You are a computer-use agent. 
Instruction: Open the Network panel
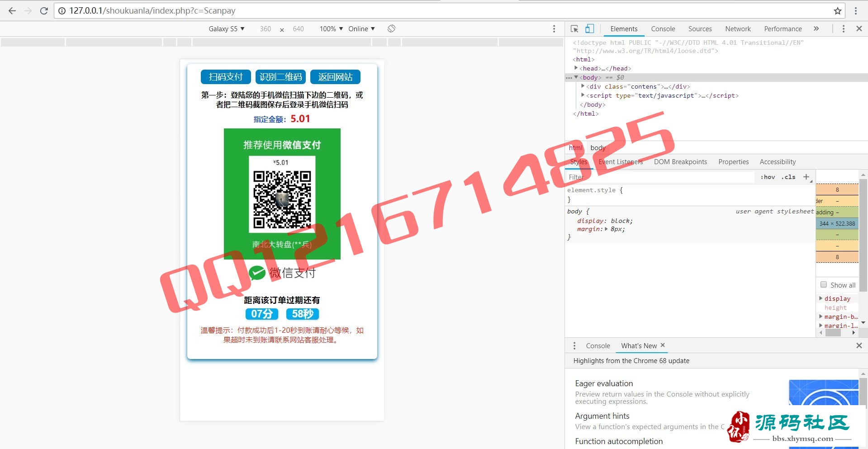738,28
